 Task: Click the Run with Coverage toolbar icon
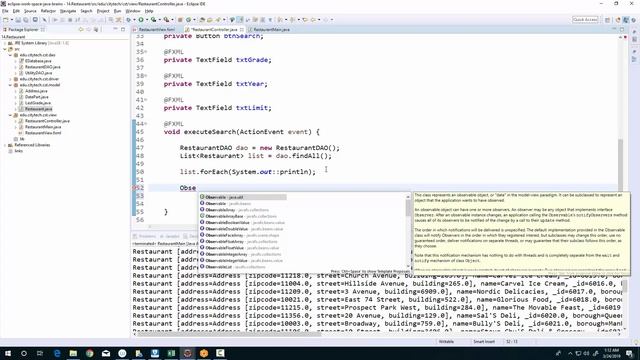point(153,20)
